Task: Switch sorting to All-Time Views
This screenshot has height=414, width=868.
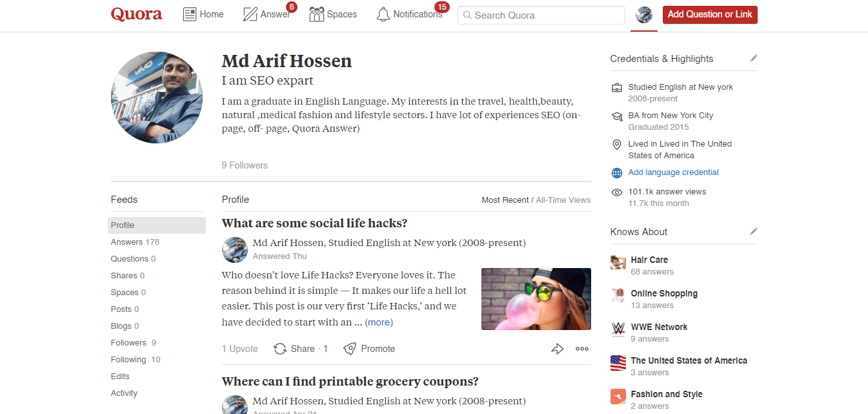Action: pyautogui.click(x=563, y=200)
